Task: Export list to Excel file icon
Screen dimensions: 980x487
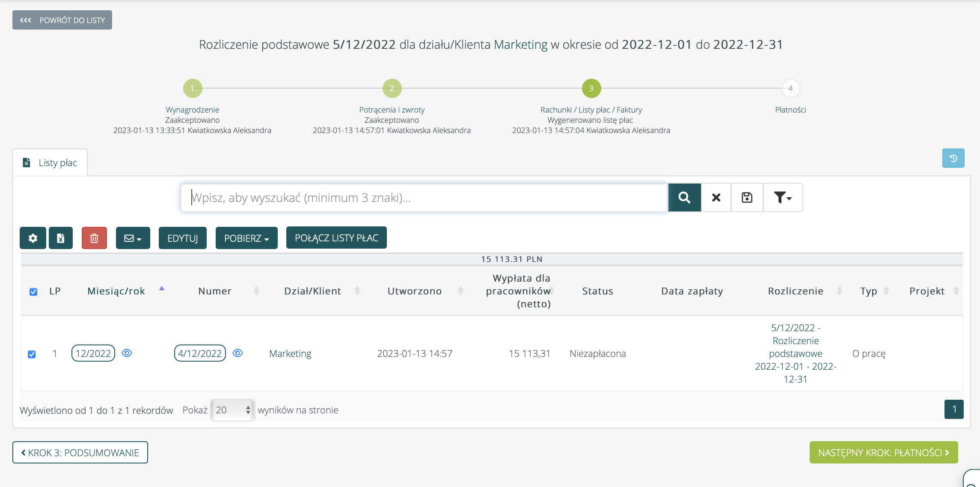Action: coord(61,238)
